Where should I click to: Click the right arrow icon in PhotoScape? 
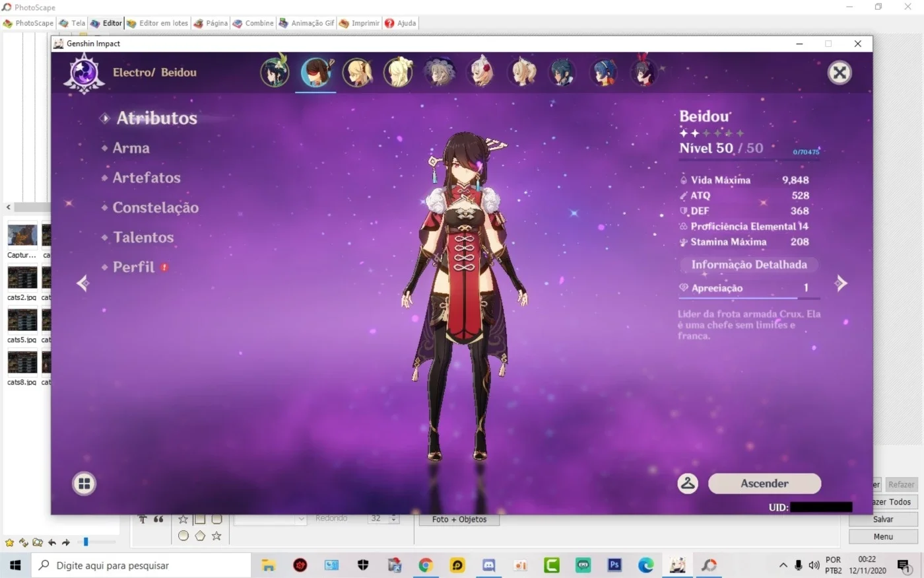pyautogui.click(x=65, y=542)
